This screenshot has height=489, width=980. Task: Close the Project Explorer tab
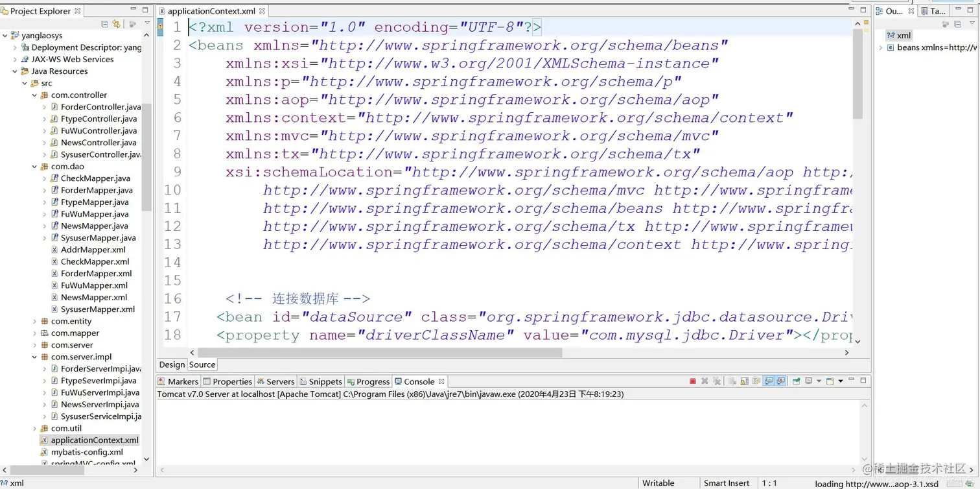pos(78,11)
